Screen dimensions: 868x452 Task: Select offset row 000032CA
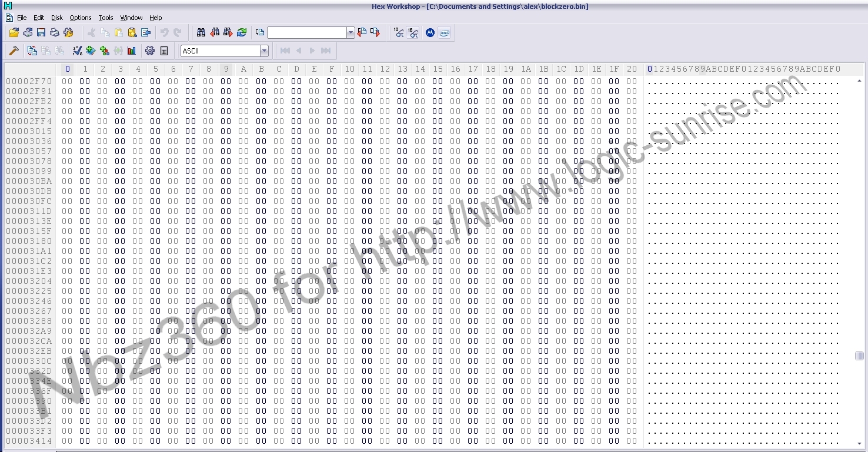[29, 341]
